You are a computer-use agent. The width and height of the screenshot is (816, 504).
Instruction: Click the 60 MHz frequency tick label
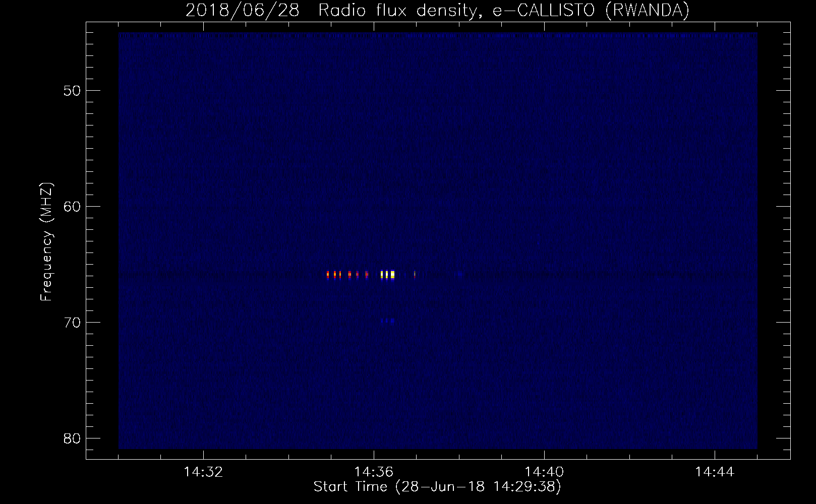[x=72, y=207]
